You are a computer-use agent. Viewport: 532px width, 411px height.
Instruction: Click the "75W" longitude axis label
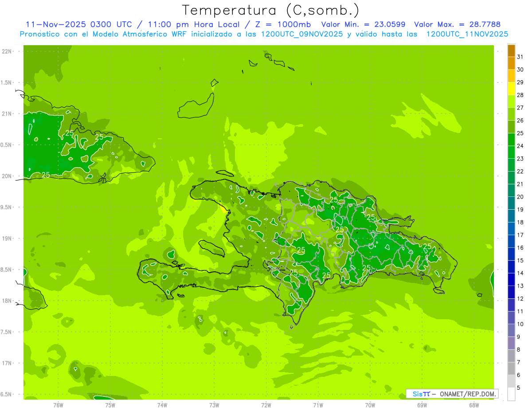click(110, 405)
